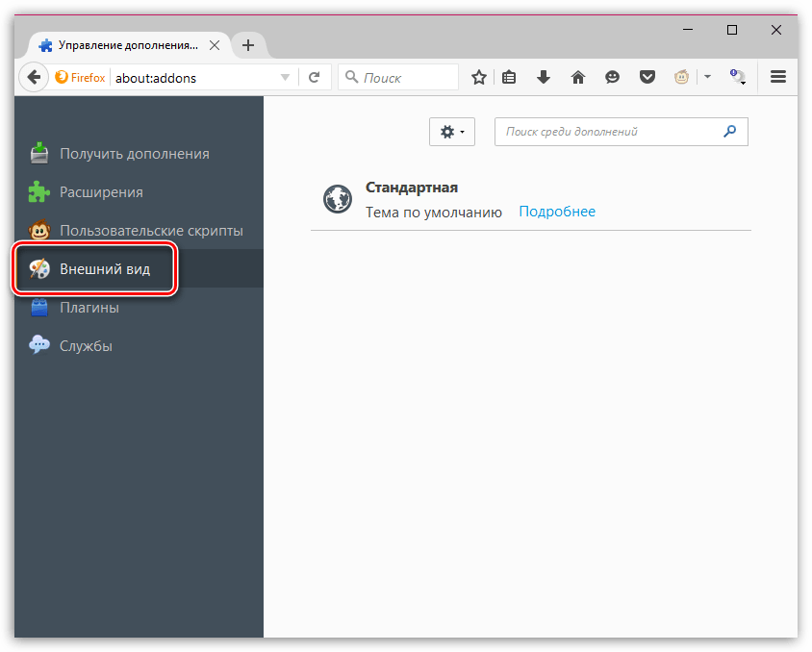Image resolution: width=812 pixels, height=652 pixels.
Task: Click the monkey scripts sidebar icon
Action: (x=39, y=230)
